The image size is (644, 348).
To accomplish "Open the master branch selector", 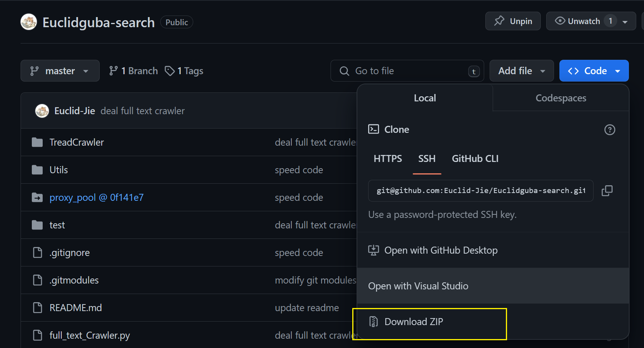I will 60,71.
